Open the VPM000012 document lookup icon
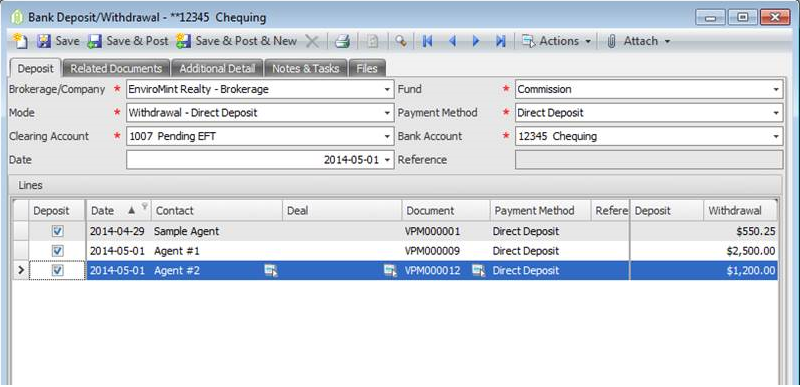Viewport: 800px width, 387px height. pos(478,271)
